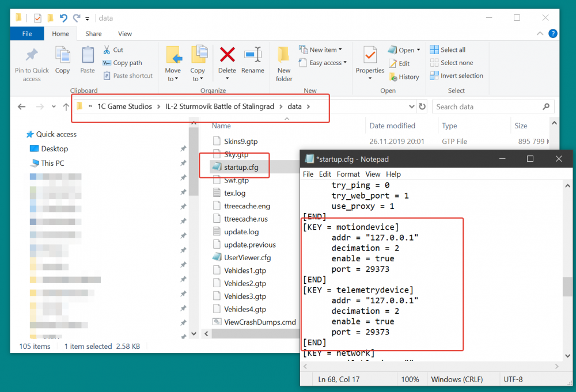Click the Copy ribbon icon
The height and width of the screenshot is (392, 576).
(62, 55)
